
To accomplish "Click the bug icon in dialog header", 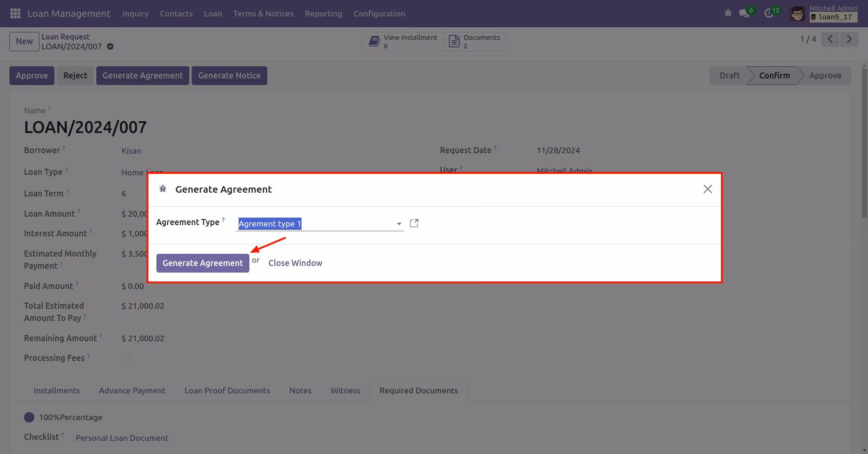I will pos(163,189).
